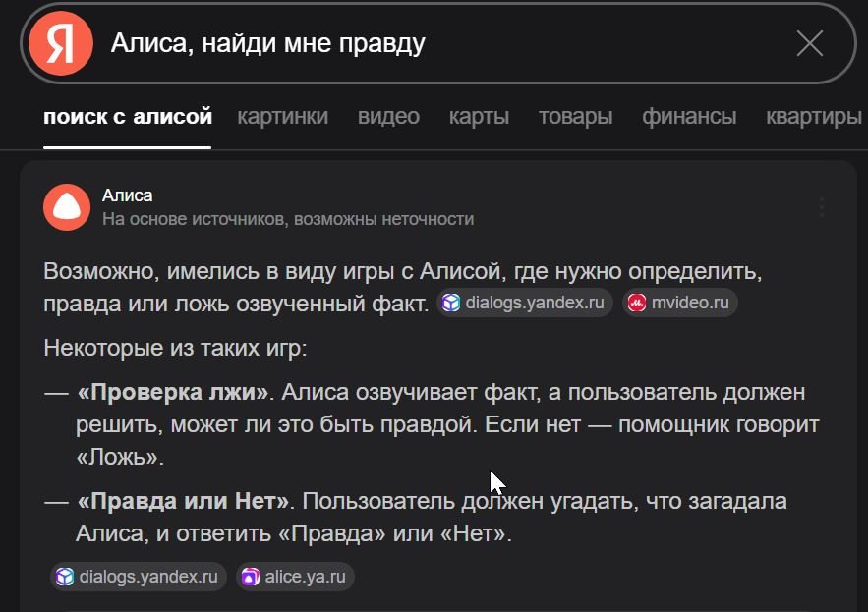
Task: Click the Alice avatar icon
Action: pyautogui.click(x=67, y=207)
